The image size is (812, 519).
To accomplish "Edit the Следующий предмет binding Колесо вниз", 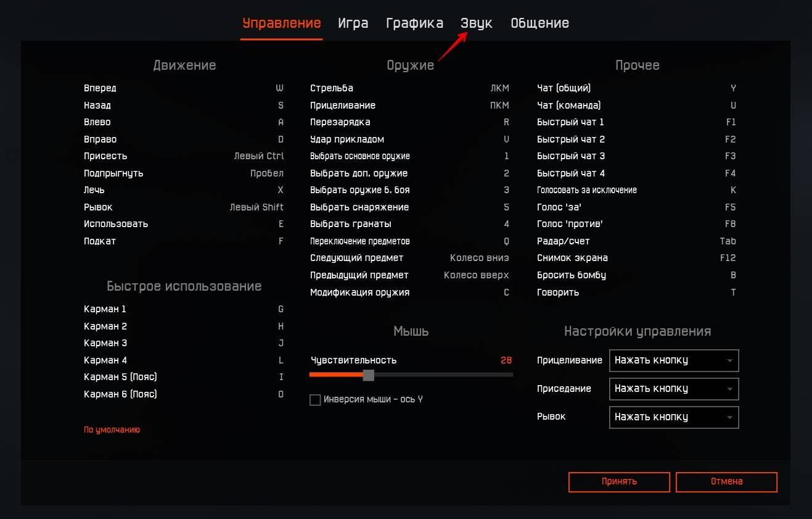I will (x=480, y=258).
